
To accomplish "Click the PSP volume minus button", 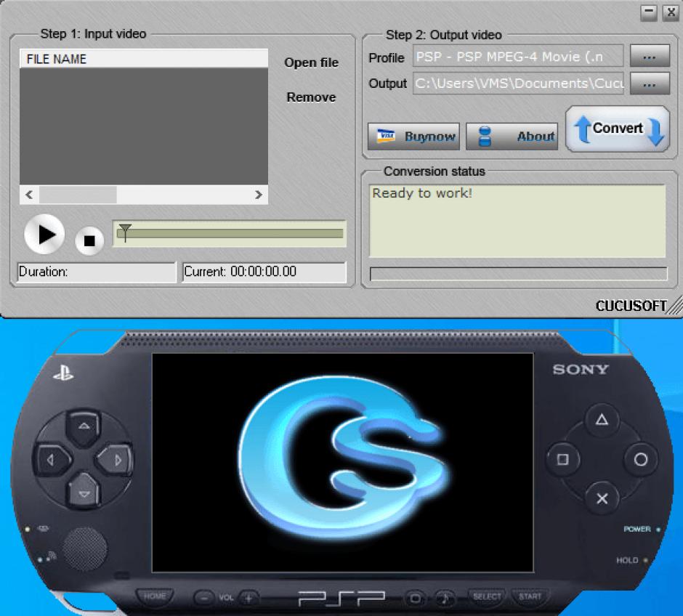I will (x=203, y=598).
